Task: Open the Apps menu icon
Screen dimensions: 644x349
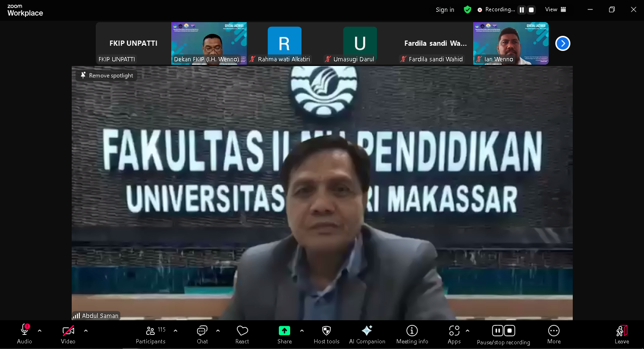Action: coord(454,331)
